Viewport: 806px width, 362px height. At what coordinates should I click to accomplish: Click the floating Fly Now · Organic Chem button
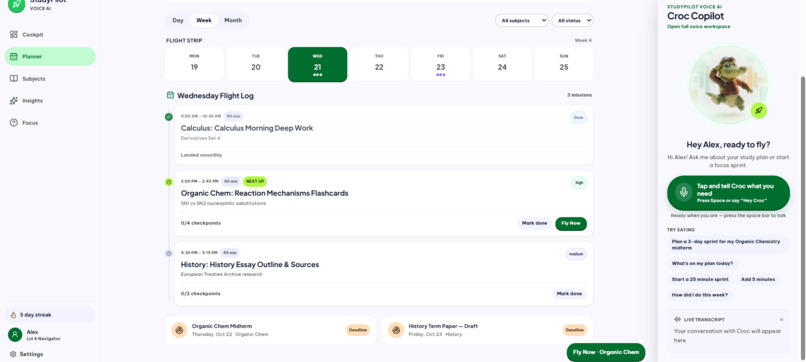606,352
